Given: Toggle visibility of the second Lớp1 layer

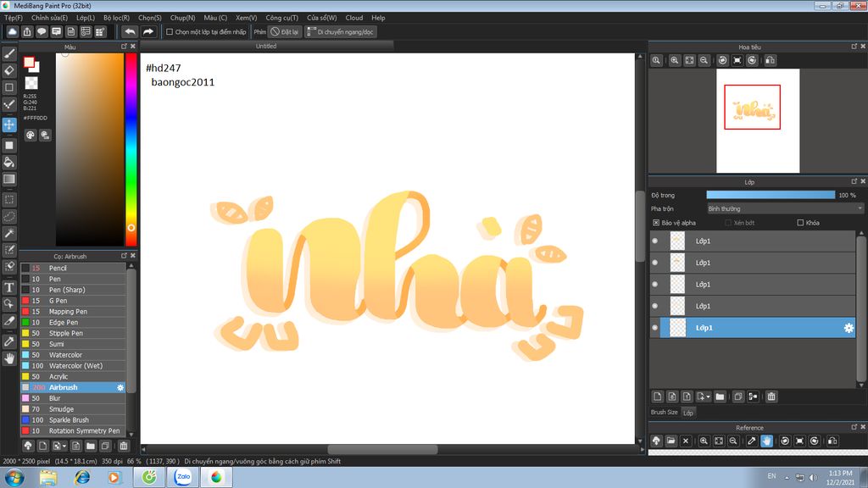Looking at the screenshot, I should (x=655, y=263).
